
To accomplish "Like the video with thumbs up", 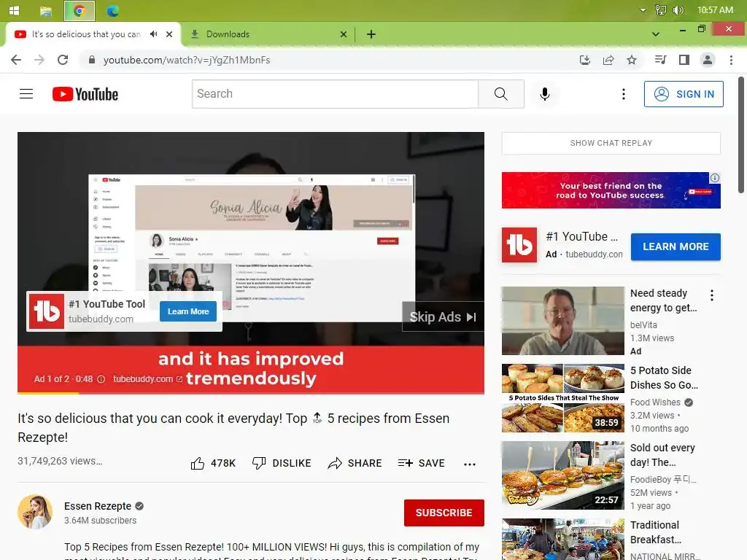I will pyautogui.click(x=212, y=463).
